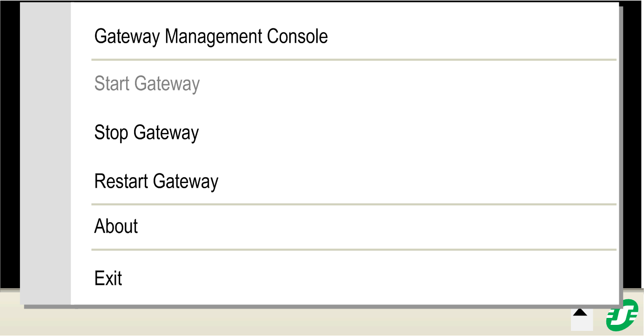The image size is (644, 336).
Task: Open Gateway Management Console
Action: pyautogui.click(x=211, y=36)
